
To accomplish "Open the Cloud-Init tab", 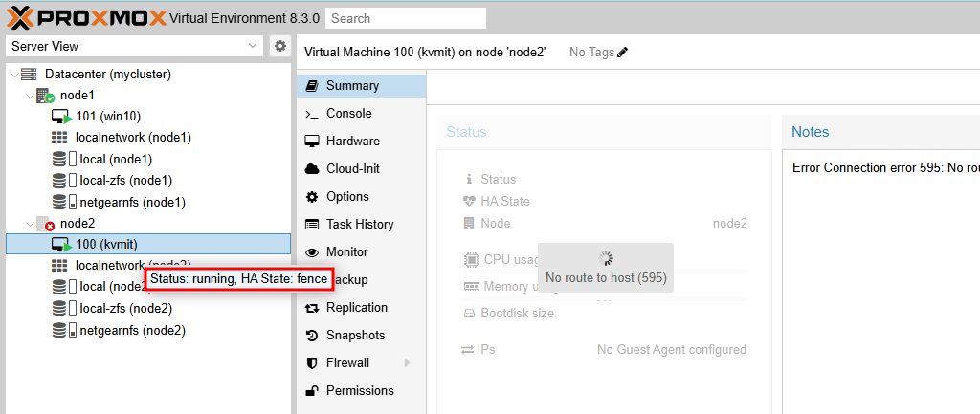I will (361, 168).
